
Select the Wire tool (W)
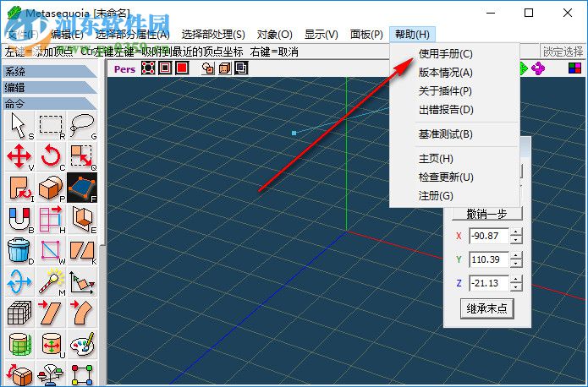coord(51,250)
